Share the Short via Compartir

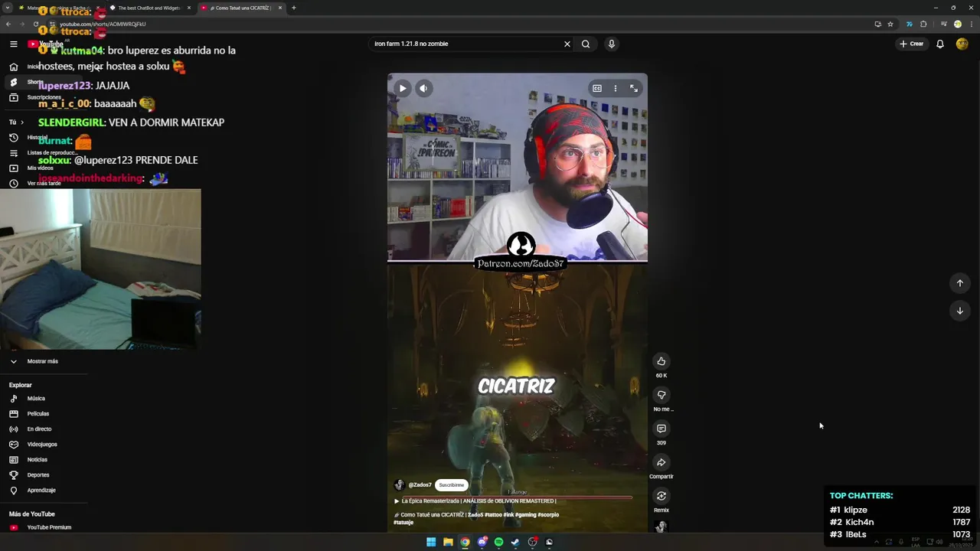click(x=661, y=462)
